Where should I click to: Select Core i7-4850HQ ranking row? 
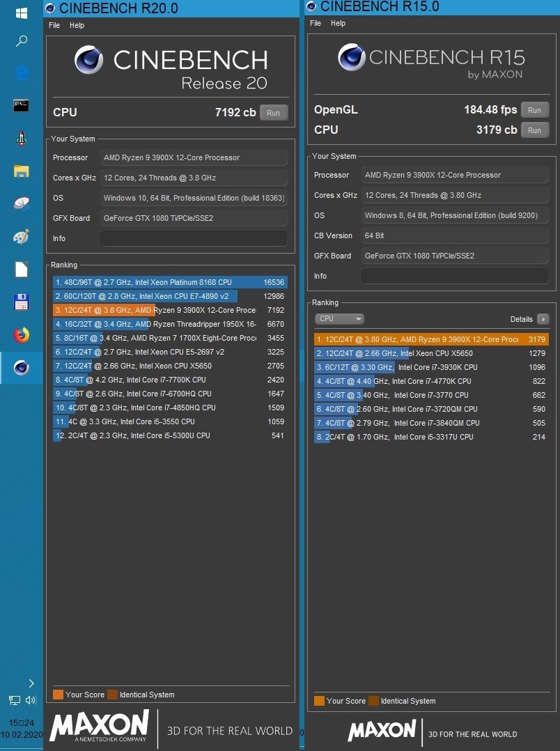click(170, 408)
